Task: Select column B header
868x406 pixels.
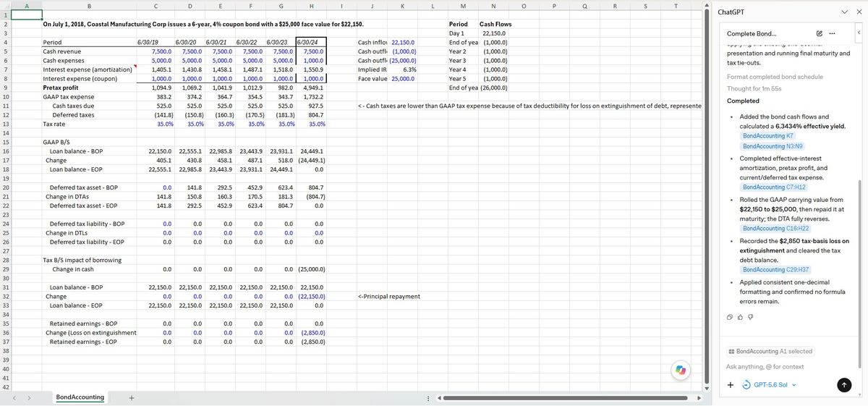Action: (89, 7)
